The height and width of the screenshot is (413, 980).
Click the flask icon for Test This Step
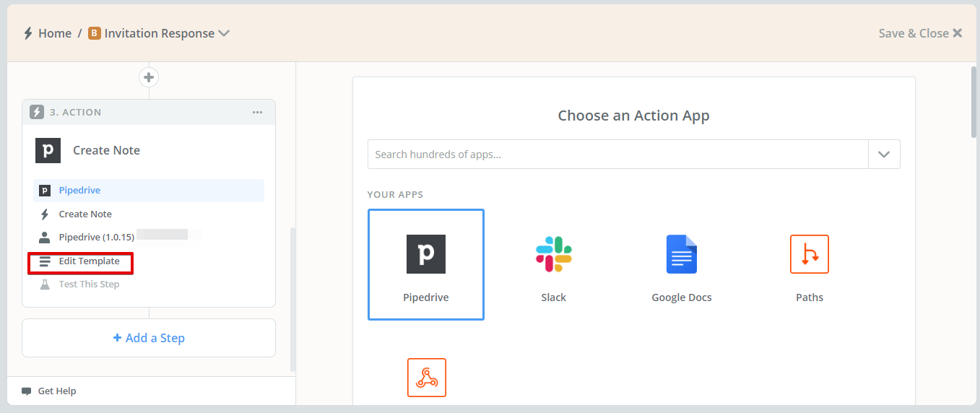[45, 284]
